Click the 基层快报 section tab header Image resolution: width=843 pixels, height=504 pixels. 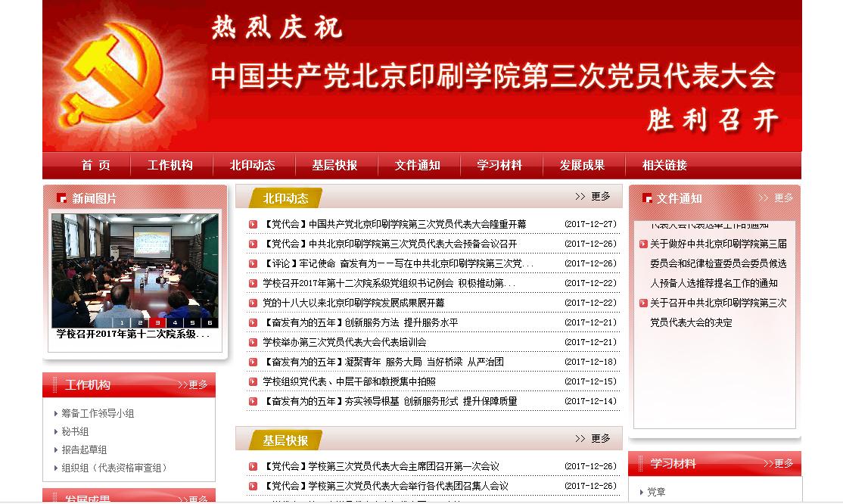click(x=285, y=440)
